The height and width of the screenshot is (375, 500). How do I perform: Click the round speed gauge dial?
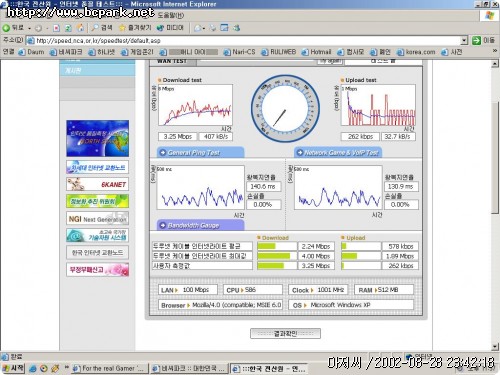coord(285,109)
